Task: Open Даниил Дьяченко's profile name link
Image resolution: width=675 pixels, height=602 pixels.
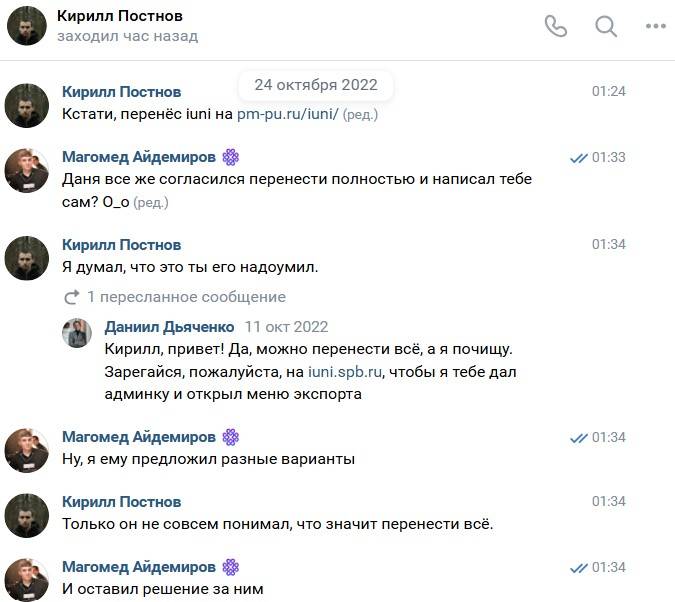Action: point(169,327)
